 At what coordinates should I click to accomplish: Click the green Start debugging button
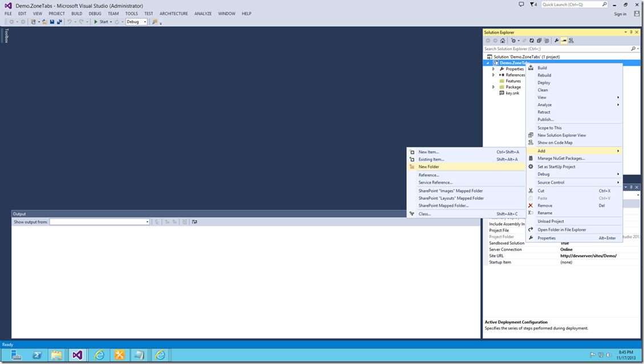tap(101, 22)
